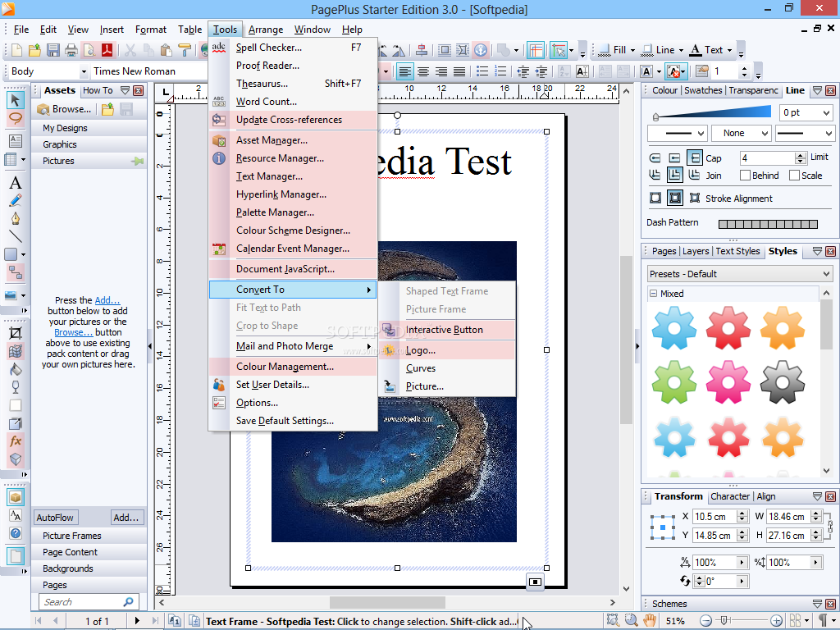Click the AutoFlow button
840x630 pixels.
click(55, 518)
